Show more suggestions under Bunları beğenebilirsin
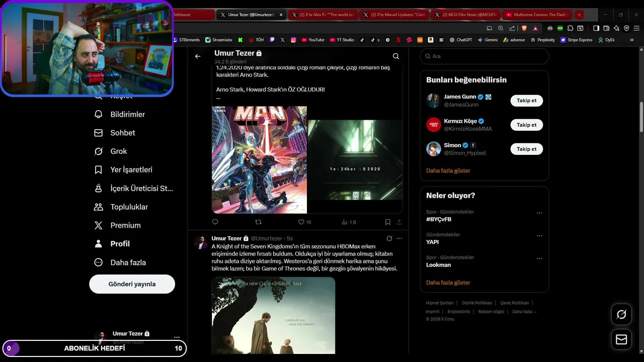644x362 pixels. (x=448, y=171)
